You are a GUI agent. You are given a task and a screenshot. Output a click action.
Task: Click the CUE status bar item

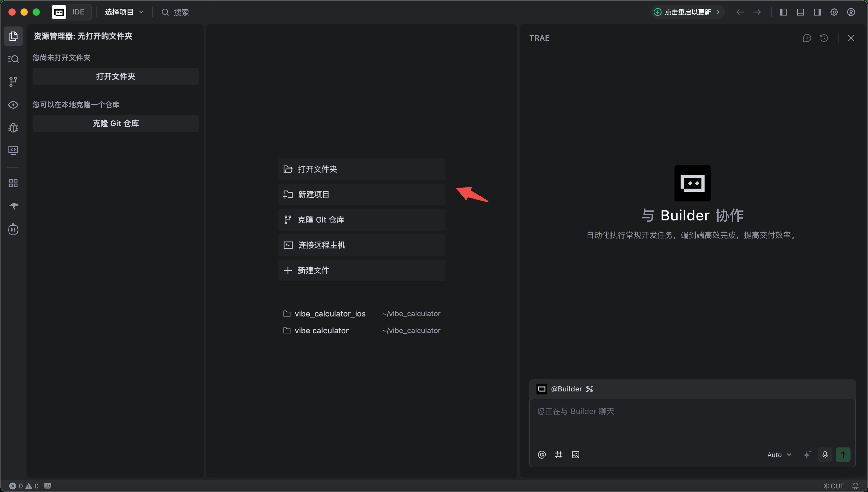pos(833,486)
